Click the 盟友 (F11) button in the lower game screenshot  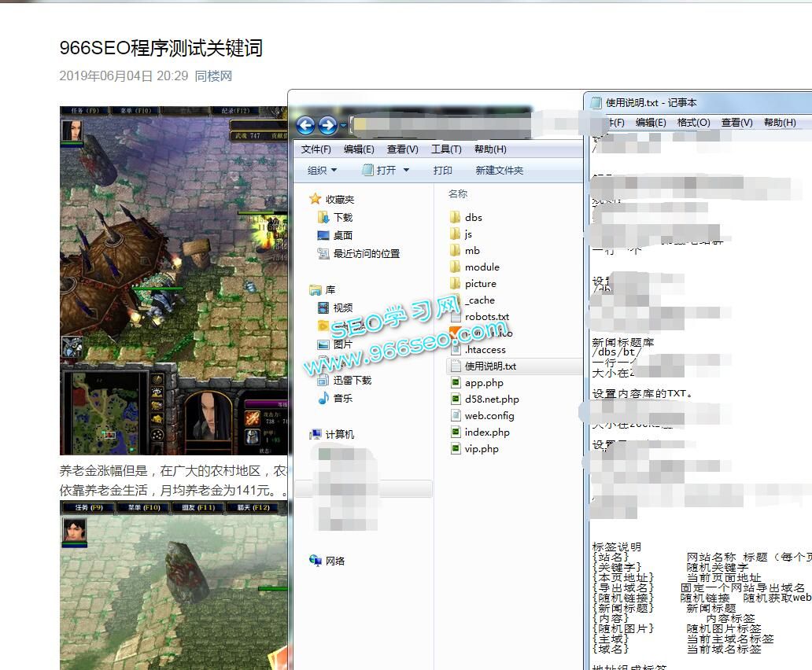click(198, 507)
